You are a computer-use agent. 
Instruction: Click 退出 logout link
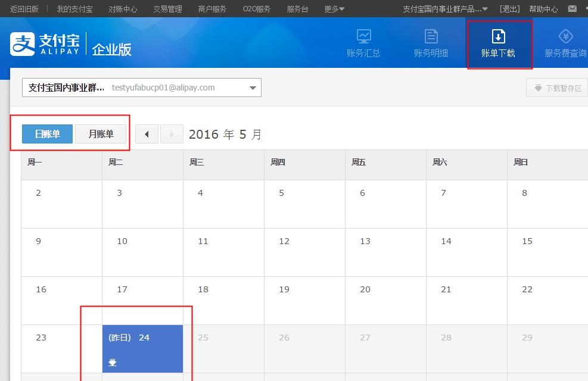510,8
